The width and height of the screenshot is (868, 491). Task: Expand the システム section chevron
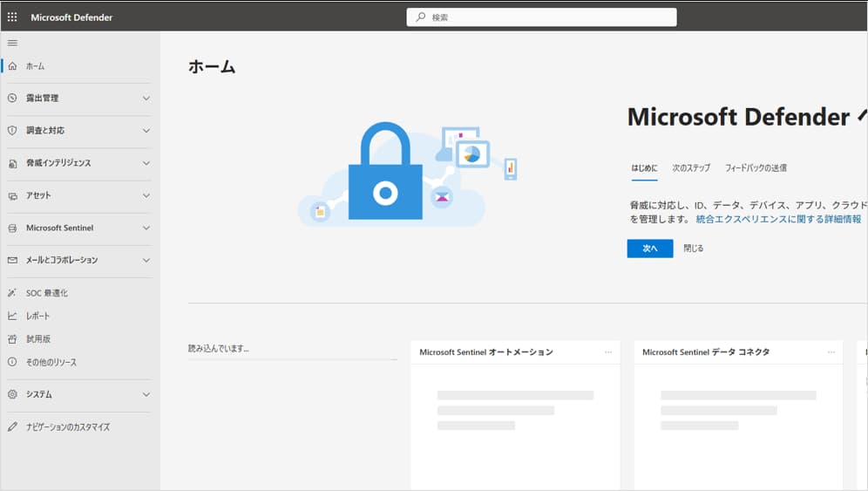(x=146, y=394)
